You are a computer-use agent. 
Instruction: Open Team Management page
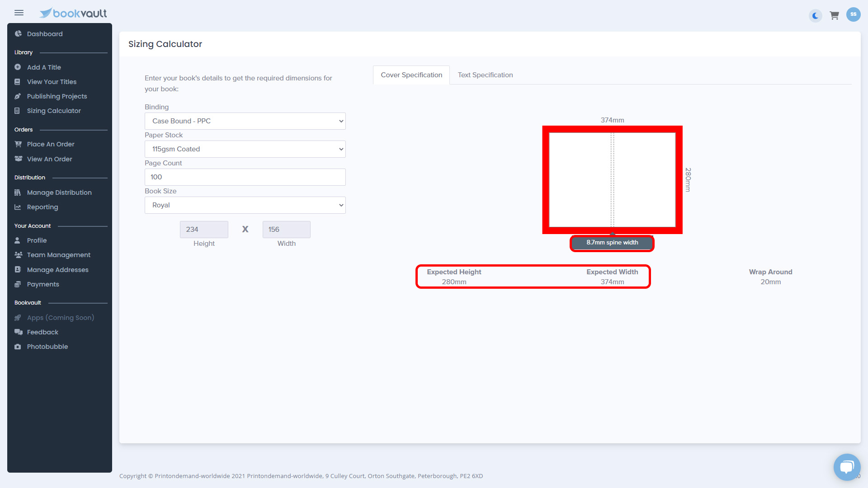(60, 255)
